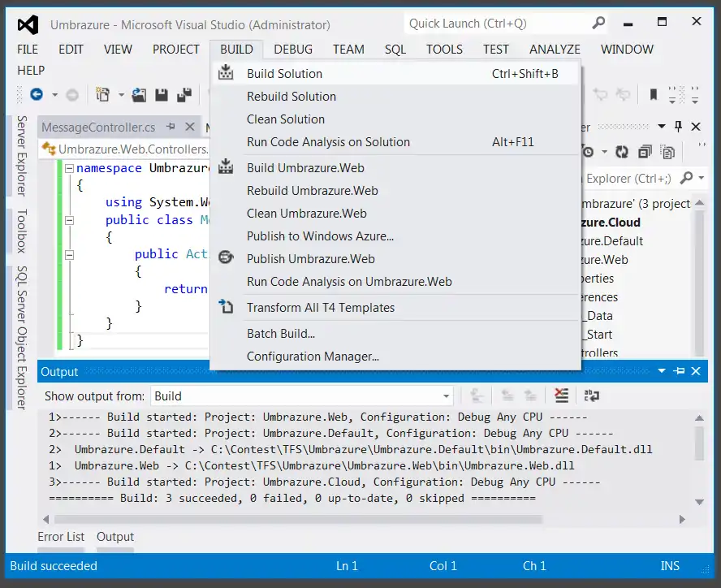This screenshot has height=588, width=721.
Task: Select Run Code Analysis on Umbrazure.Web
Action: pos(395,282)
